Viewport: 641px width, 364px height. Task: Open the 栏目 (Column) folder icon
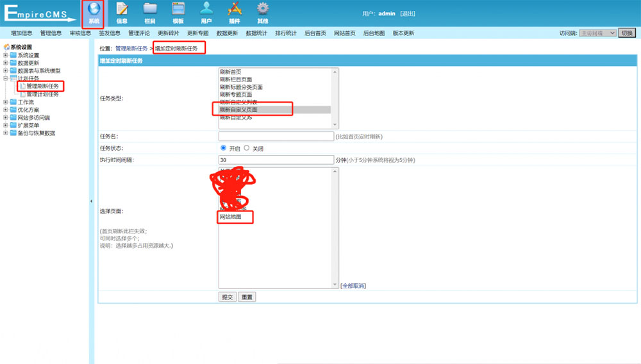tap(150, 9)
